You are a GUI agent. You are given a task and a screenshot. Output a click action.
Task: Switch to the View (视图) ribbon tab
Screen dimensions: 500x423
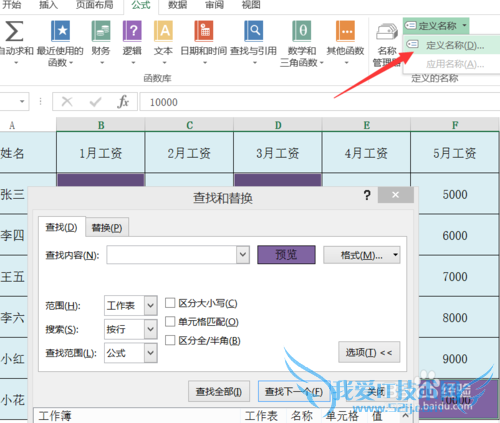click(x=251, y=5)
